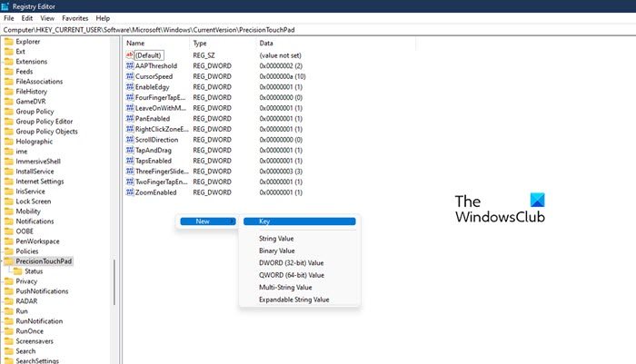Click the Registry Editor app icon in title bar

[x=5, y=6]
